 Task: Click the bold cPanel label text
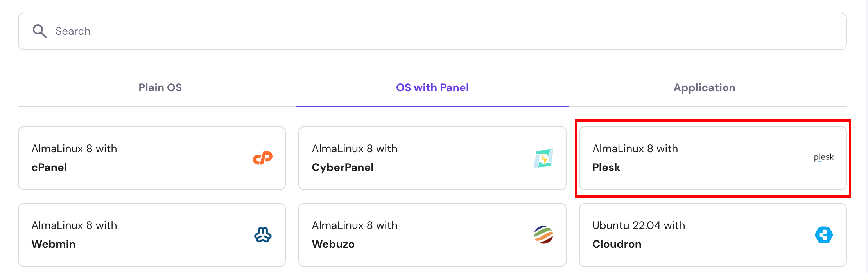point(49,168)
